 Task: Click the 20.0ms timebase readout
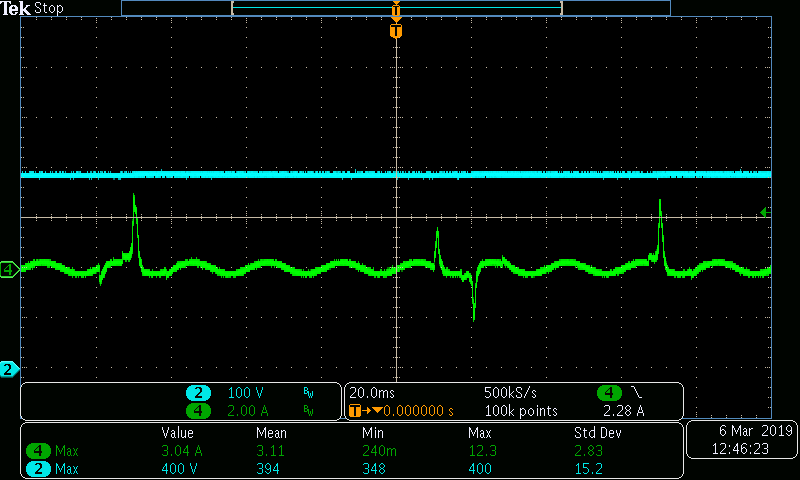(372, 393)
